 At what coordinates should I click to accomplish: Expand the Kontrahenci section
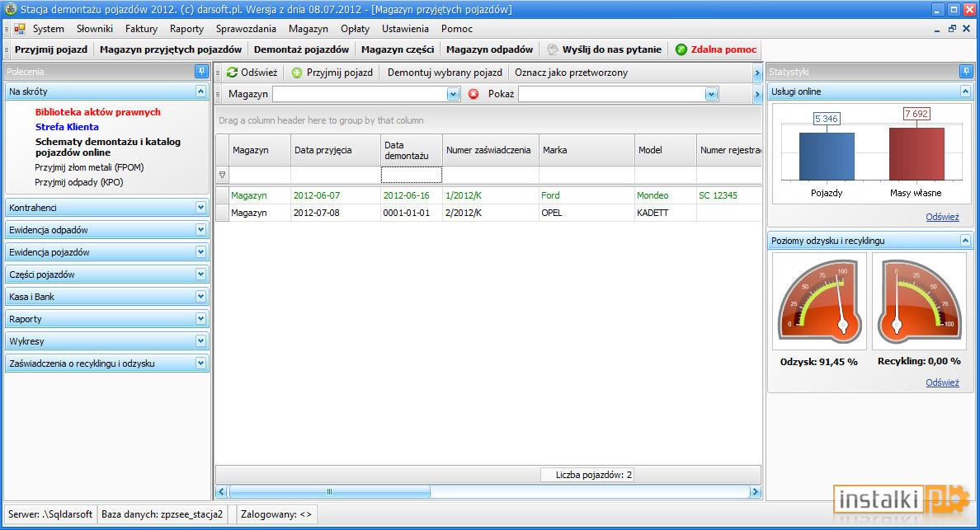200,207
